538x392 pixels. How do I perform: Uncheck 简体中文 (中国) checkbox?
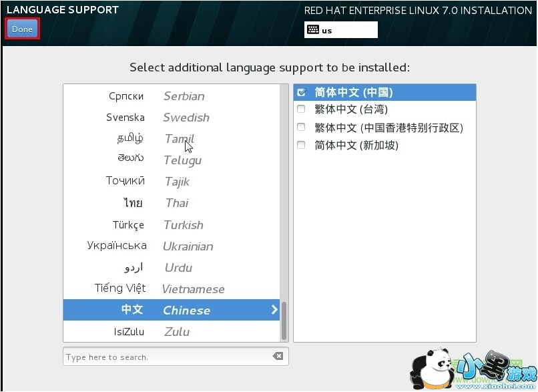[x=302, y=92]
